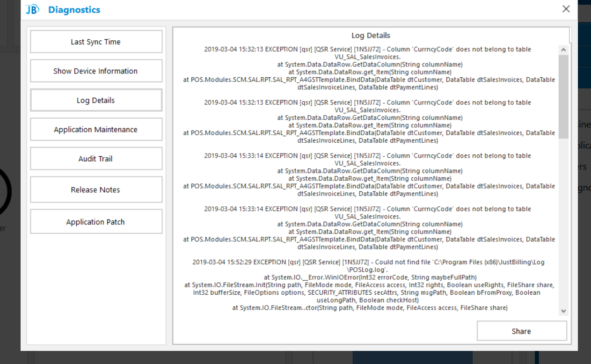591x364 pixels.
Task: Click the 15:52:29 'Could not find file' exception line
Action: point(369,262)
